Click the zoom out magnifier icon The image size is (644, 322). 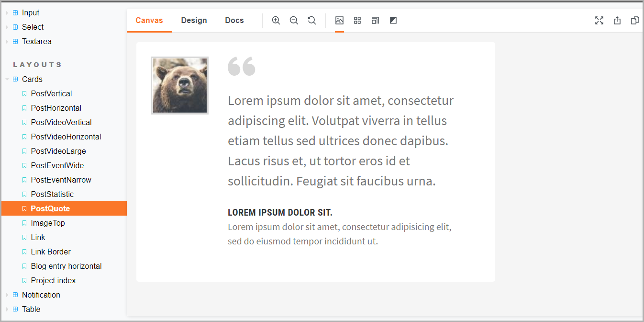point(294,21)
